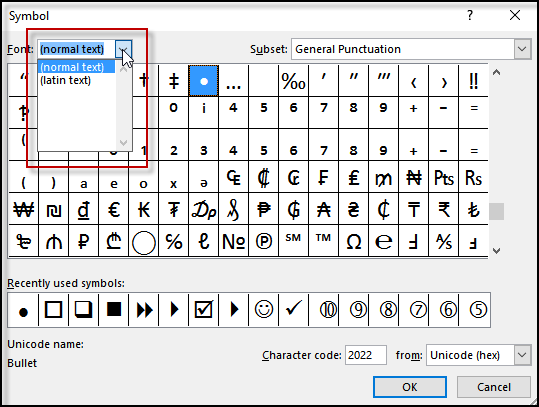Image resolution: width=539 pixels, height=407 pixels.
Task: Click the symbol grid scrollbar thumb
Action: point(496,211)
